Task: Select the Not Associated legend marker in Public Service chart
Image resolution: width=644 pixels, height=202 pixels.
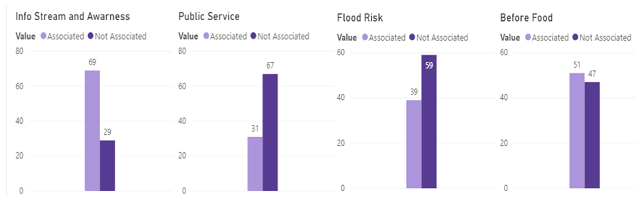Action: (253, 36)
